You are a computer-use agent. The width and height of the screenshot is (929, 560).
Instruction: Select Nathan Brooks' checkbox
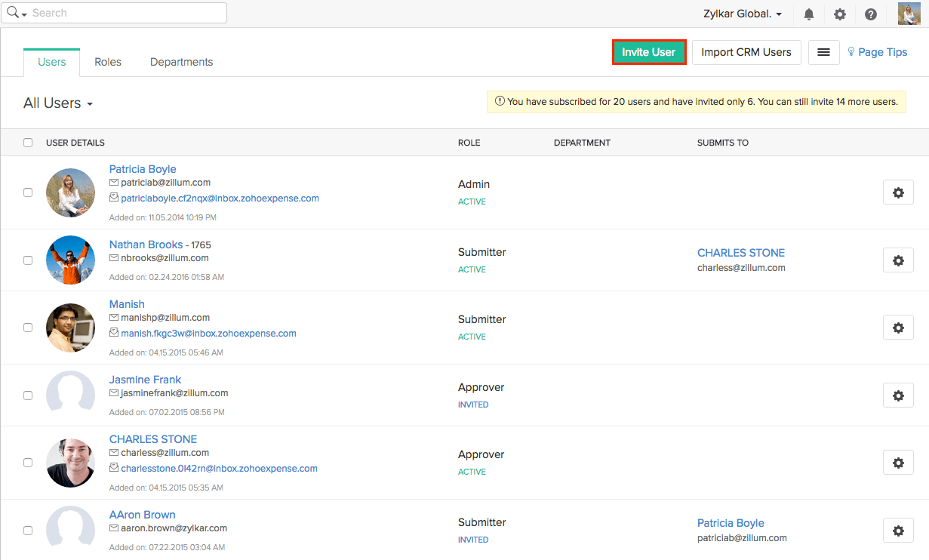28,260
